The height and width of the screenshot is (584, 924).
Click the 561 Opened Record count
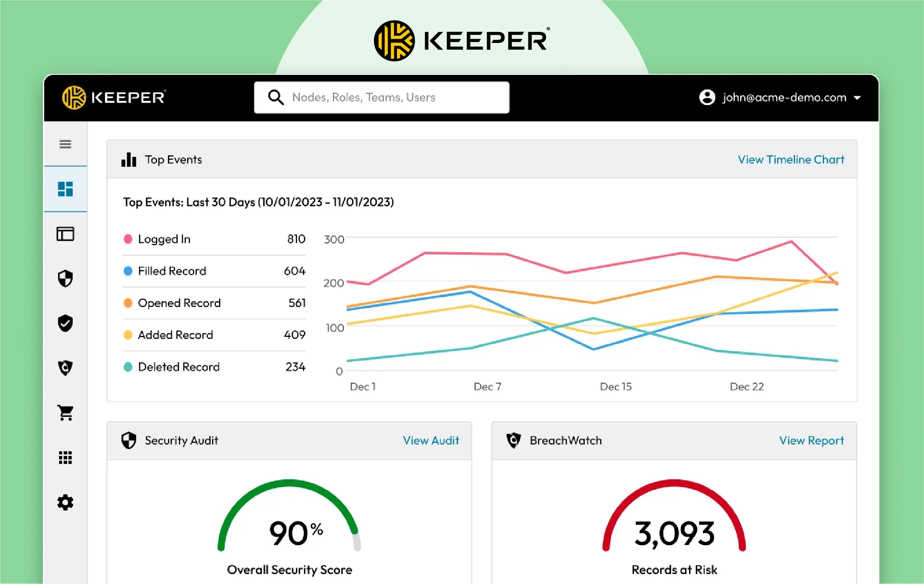tap(297, 303)
